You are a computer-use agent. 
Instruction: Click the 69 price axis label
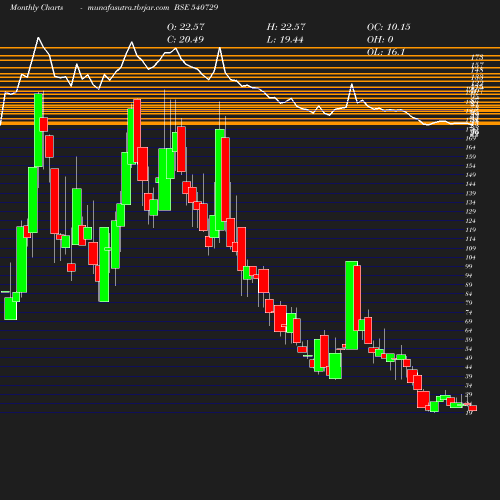tap(469, 321)
